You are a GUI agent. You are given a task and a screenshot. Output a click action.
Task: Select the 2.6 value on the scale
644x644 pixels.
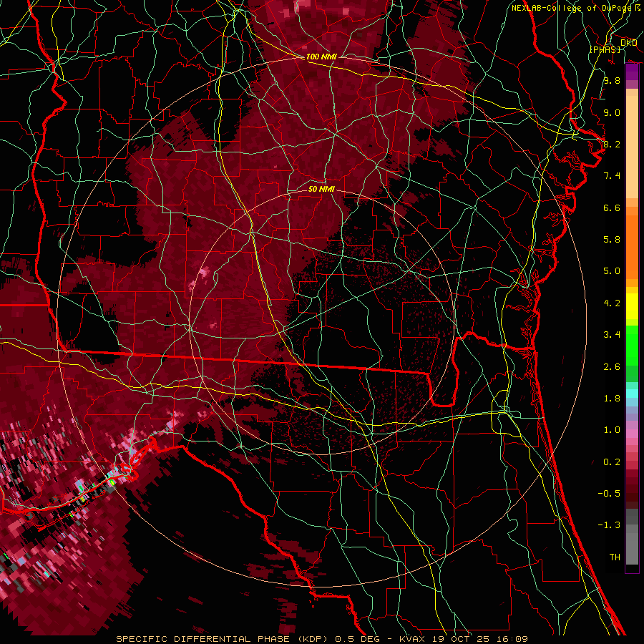[x=612, y=367]
